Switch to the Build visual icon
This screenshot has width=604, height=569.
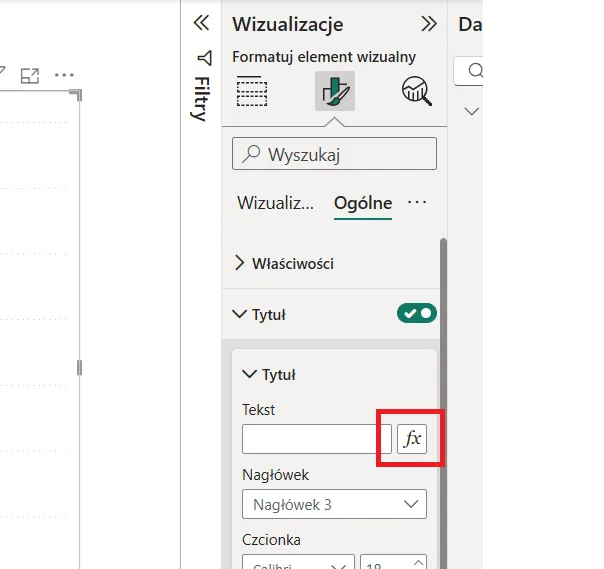tap(252, 92)
